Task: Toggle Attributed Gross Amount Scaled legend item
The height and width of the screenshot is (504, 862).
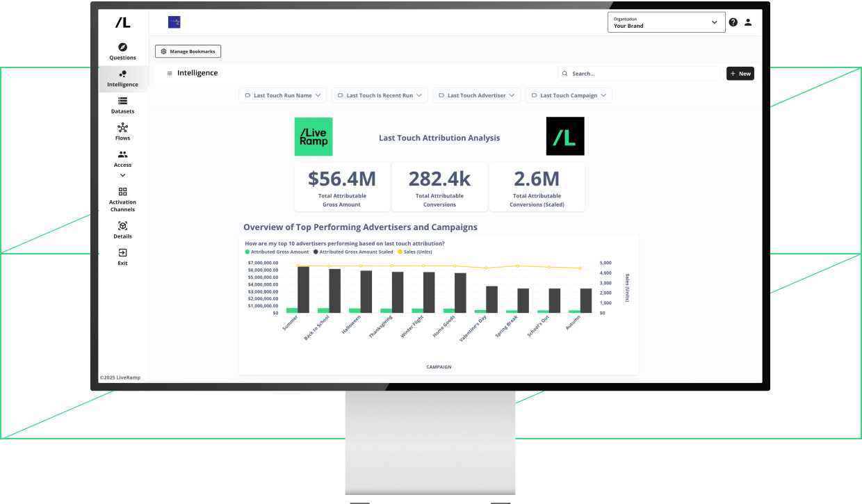Action: (x=352, y=252)
